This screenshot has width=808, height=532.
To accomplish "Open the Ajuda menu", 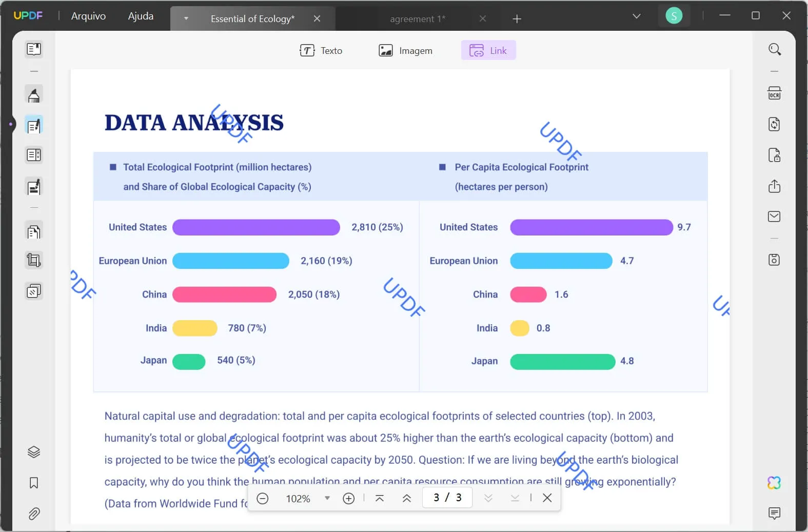I will (141, 16).
